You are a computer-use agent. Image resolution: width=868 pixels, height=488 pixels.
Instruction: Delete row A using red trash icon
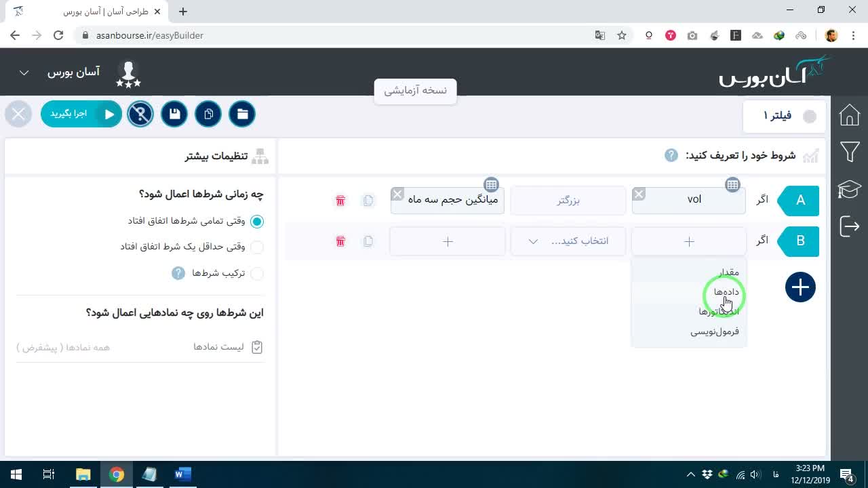340,201
